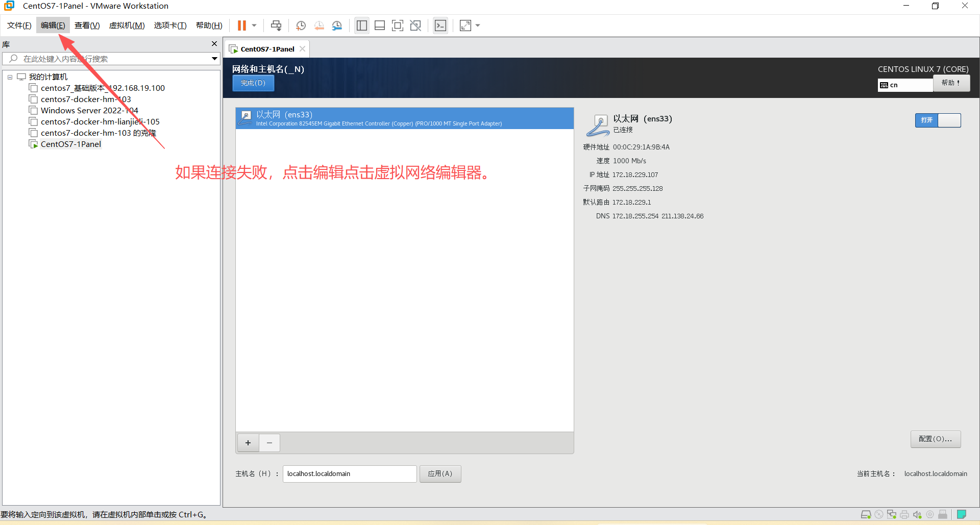Click the stretch guest display icon
The image size is (980, 525).
coord(465,26)
